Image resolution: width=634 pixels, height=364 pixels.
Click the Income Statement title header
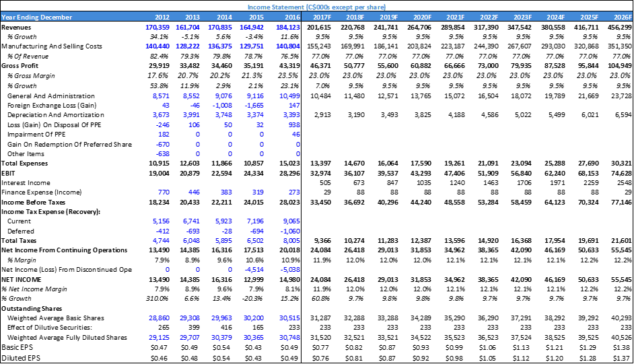pyautogui.click(x=317, y=5)
